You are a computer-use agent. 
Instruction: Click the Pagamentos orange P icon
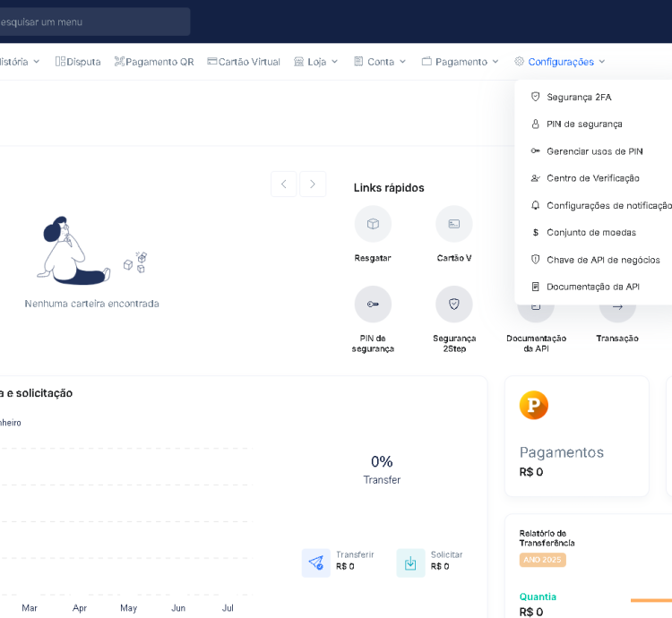[534, 406]
